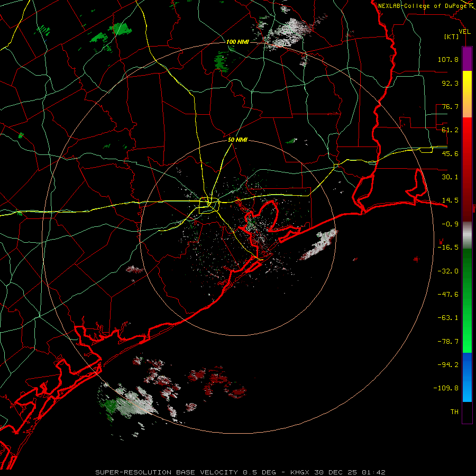The width and height of the screenshot is (476, 476).
Task: Select the -109.8 scale value
Action: coord(446,388)
